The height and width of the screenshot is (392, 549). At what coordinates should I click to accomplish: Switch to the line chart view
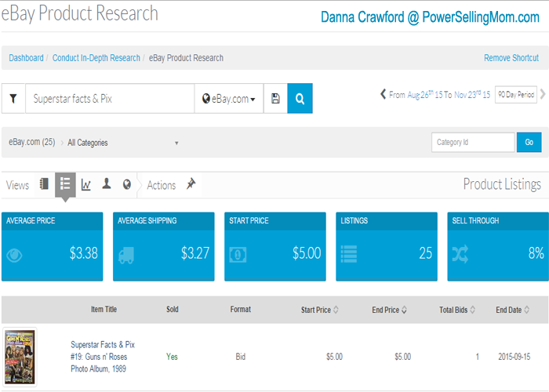coord(85,185)
